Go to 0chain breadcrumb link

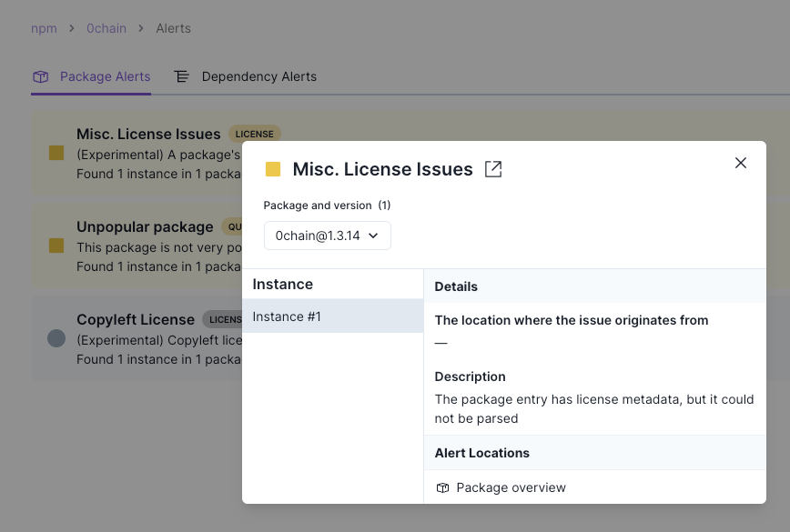(x=106, y=28)
